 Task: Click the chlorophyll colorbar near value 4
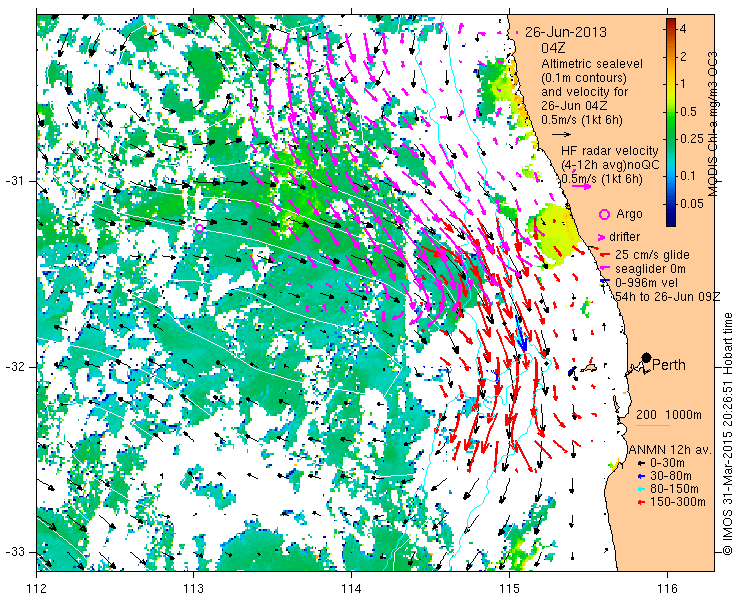click(x=671, y=28)
